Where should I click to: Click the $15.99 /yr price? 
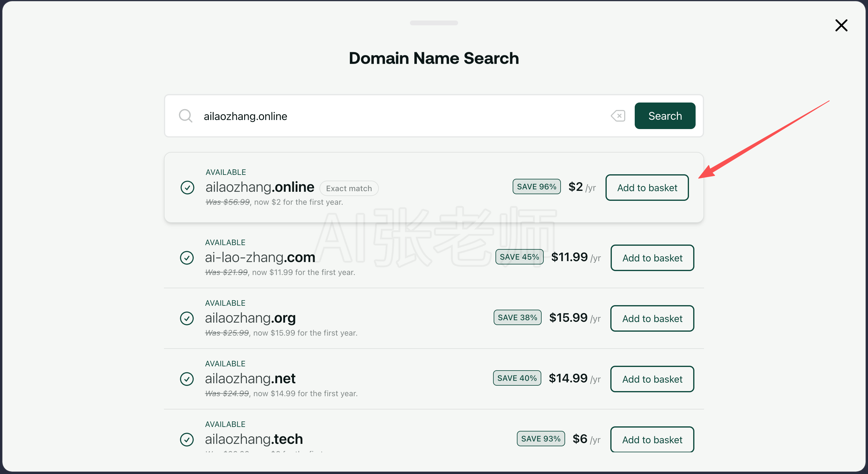pos(575,318)
